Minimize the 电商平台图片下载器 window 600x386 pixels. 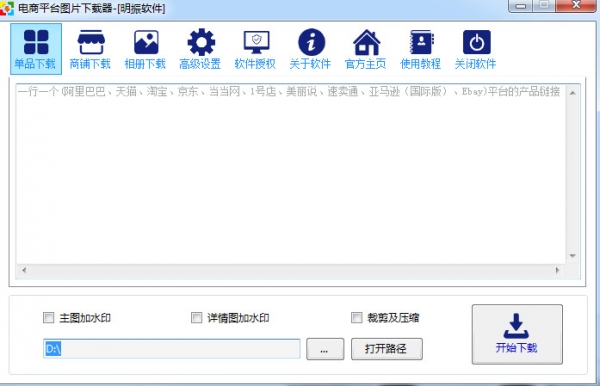pos(520,6)
